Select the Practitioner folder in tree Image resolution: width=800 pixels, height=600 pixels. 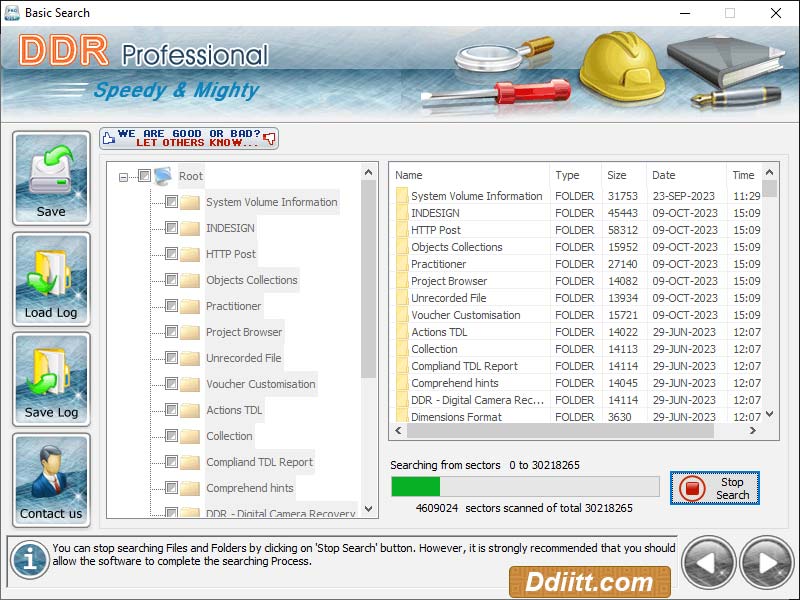[236, 306]
